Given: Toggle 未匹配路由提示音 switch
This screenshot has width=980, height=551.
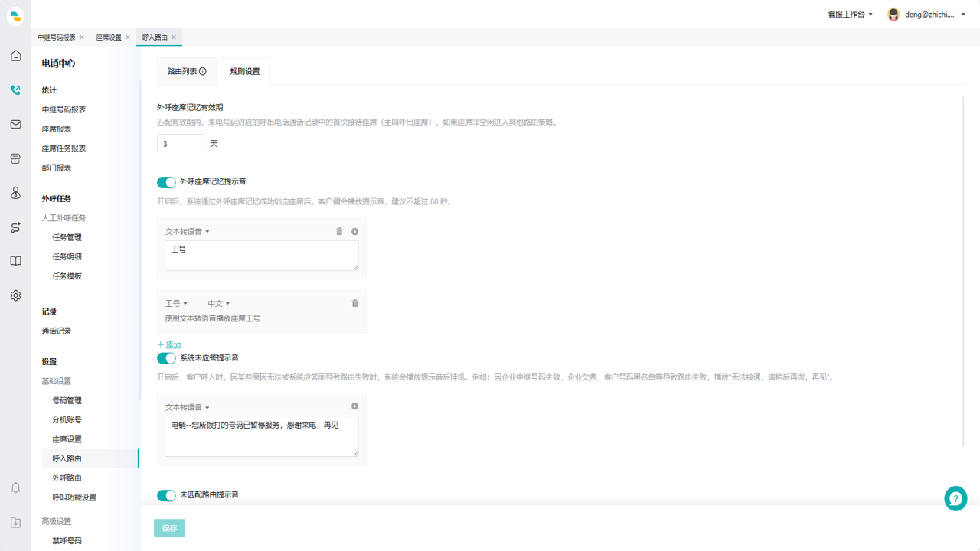Looking at the screenshot, I should [166, 495].
